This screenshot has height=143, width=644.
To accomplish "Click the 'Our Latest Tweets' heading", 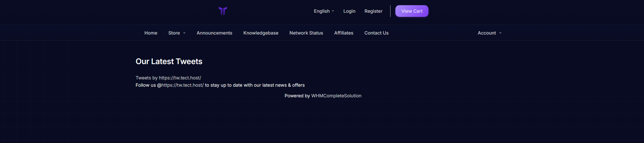I will (x=169, y=62).
